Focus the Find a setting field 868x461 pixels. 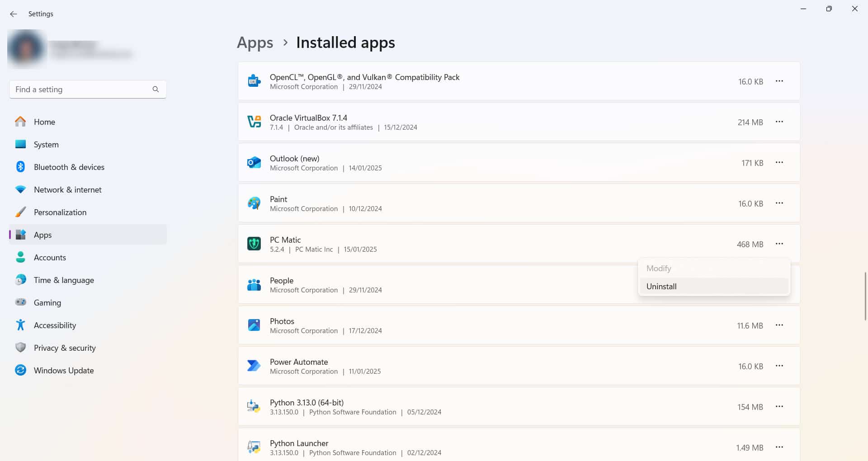coord(88,89)
